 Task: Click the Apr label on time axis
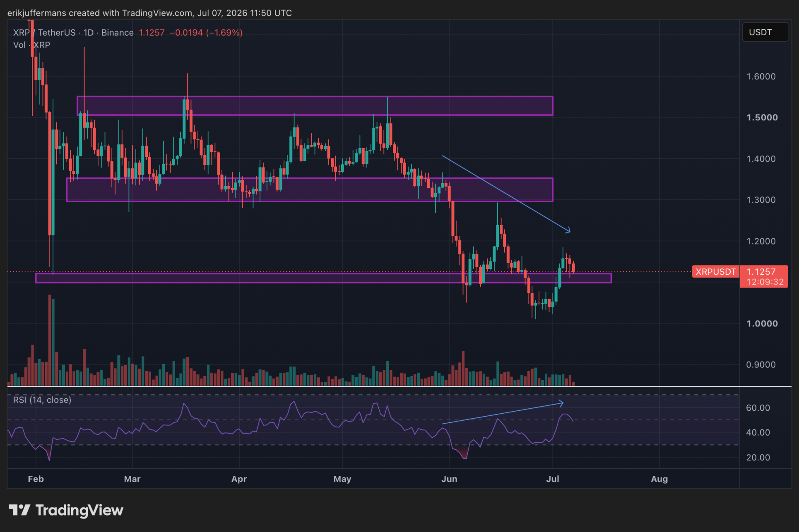click(239, 479)
